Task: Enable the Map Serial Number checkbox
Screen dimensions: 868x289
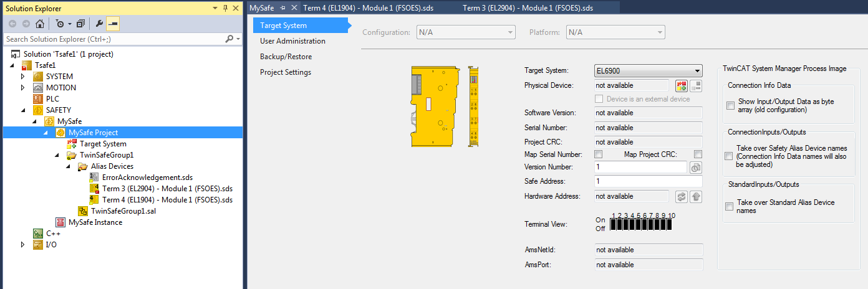Action: [599, 154]
